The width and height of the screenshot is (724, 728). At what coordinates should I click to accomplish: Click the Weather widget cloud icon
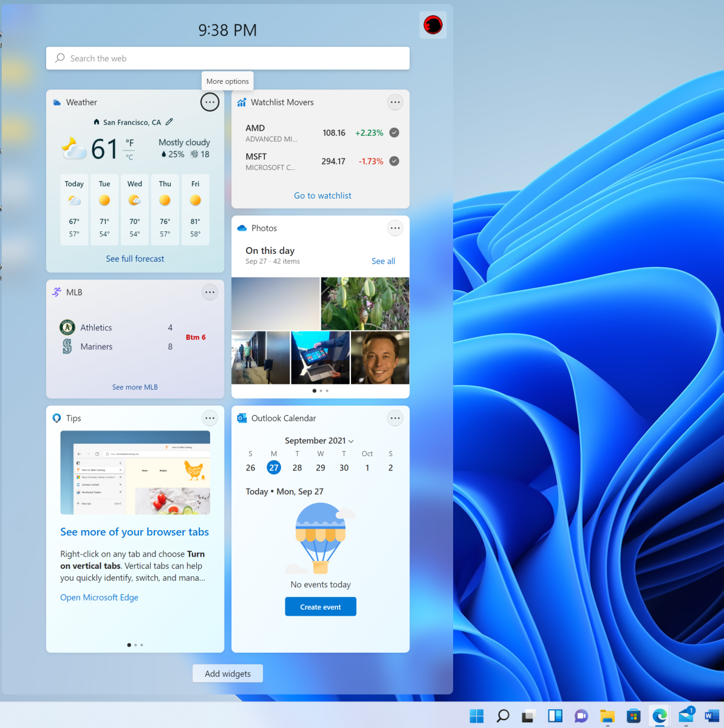point(56,102)
